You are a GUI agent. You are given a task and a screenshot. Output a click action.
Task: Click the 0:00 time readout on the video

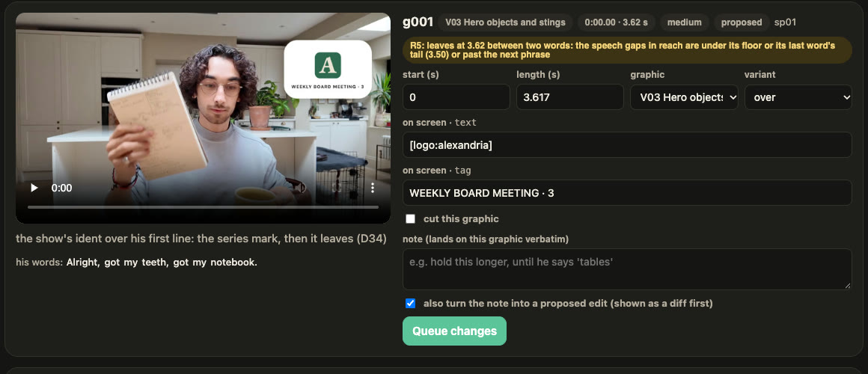[61, 188]
